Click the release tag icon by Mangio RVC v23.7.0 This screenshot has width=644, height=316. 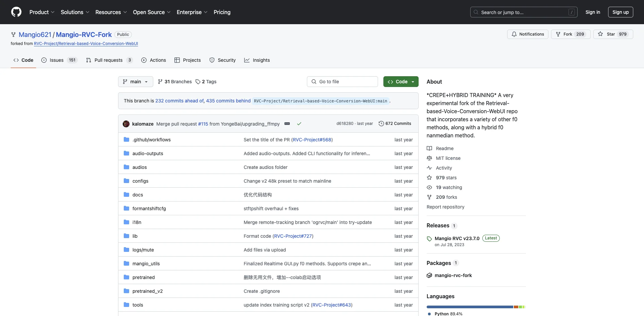429,239
